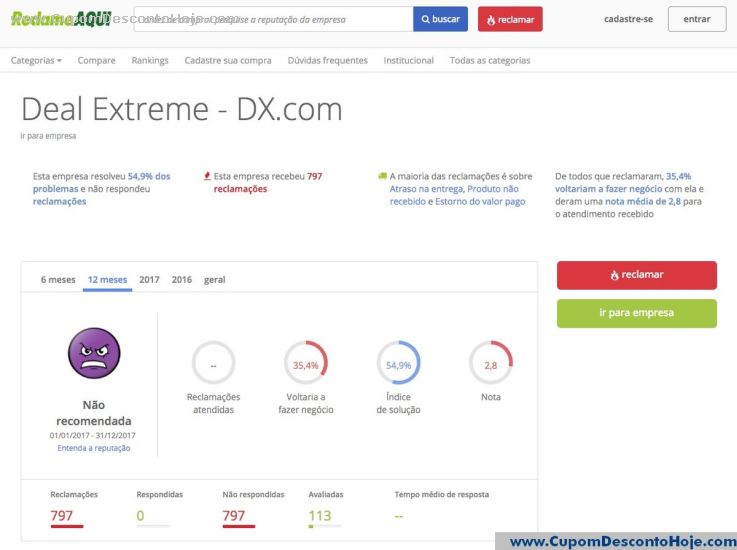Click the 113 value under Avaliadas

[320, 516]
